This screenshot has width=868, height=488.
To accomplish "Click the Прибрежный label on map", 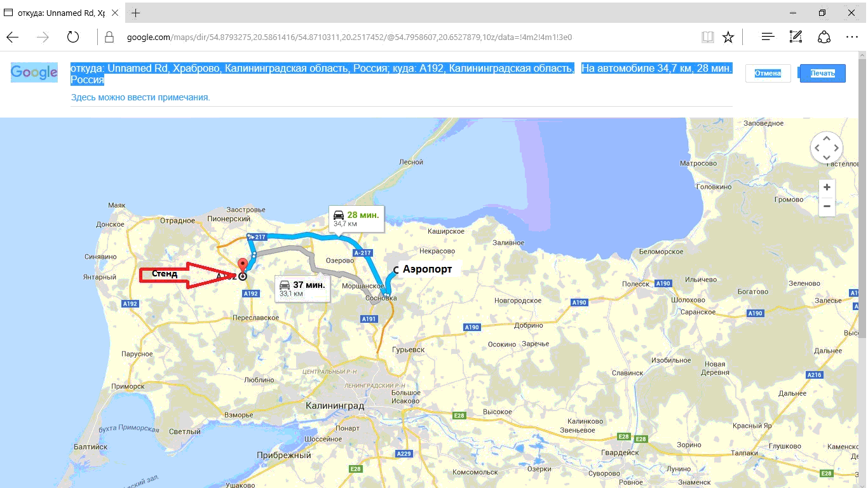I will point(284,455).
